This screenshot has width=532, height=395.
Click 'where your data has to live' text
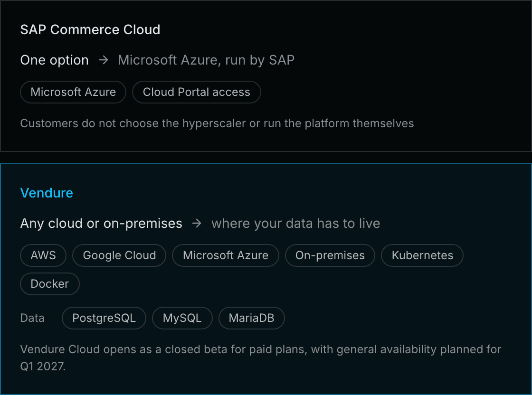tap(295, 224)
